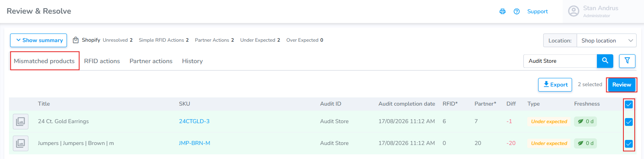Image resolution: width=644 pixels, height=159 pixels.
Task: Click the printer icon in the header
Action: tap(502, 11)
